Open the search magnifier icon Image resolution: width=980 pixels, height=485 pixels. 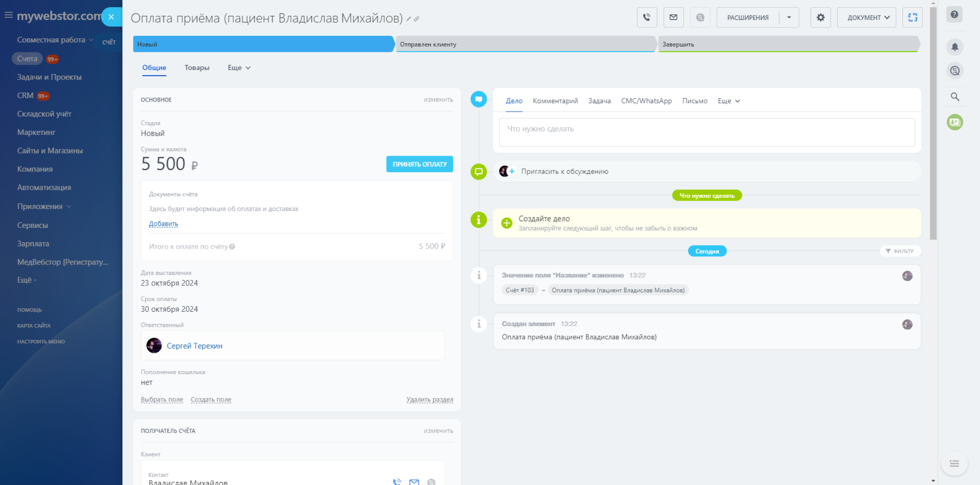[x=955, y=97]
